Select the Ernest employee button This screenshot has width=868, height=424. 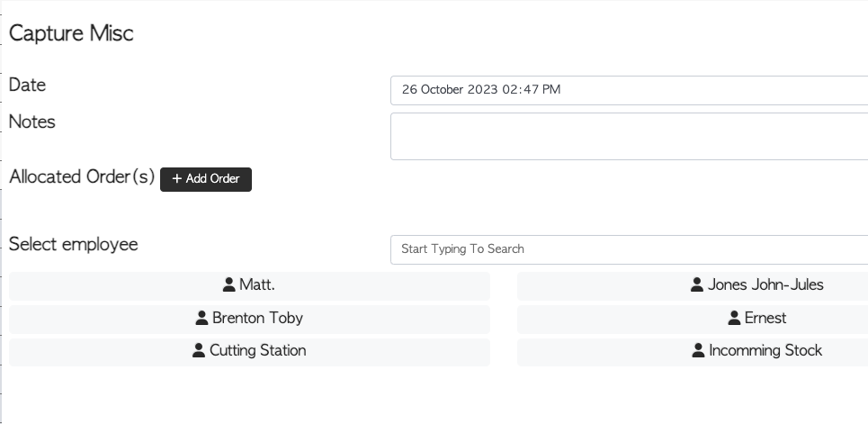click(693, 320)
